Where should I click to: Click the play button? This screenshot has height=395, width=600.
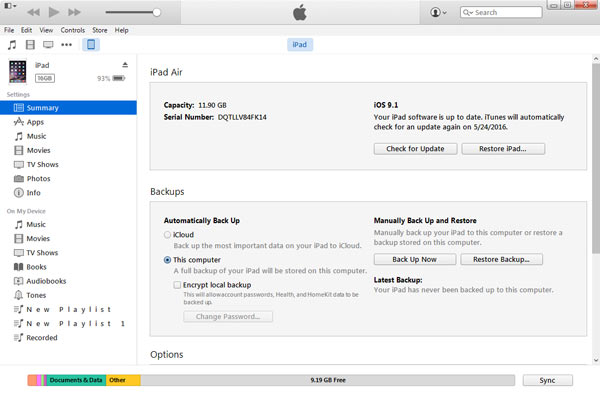tap(54, 12)
